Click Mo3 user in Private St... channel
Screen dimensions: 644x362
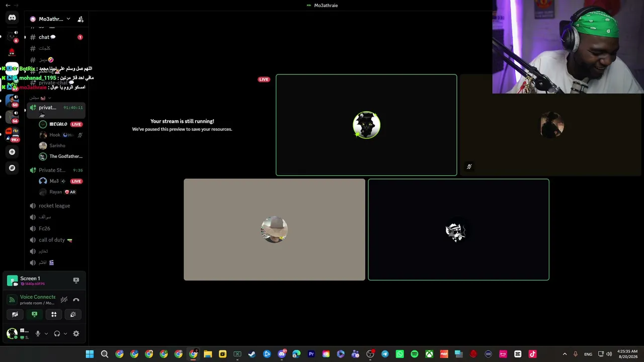tap(54, 181)
